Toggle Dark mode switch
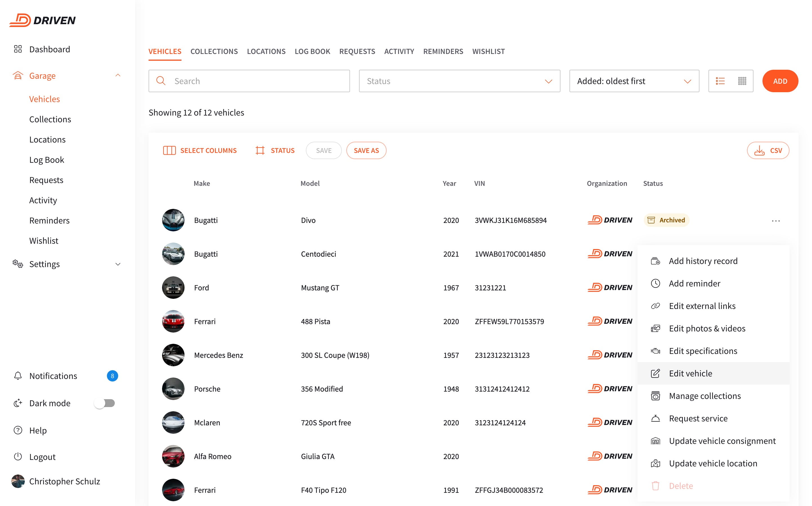The height and width of the screenshot is (506, 812). click(x=104, y=403)
